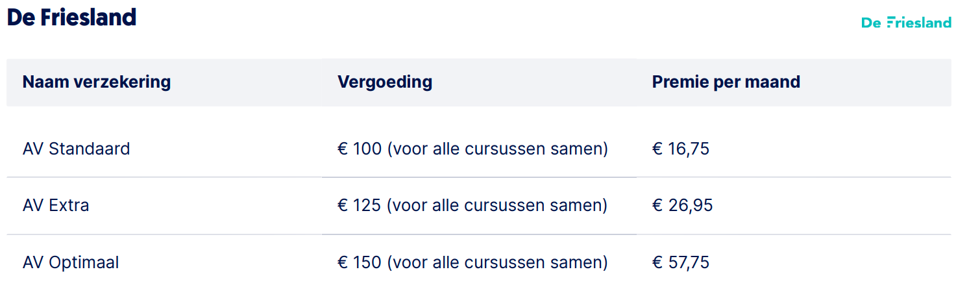Click the AV Standaard insurance name
980x300 pixels.
[x=76, y=149]
